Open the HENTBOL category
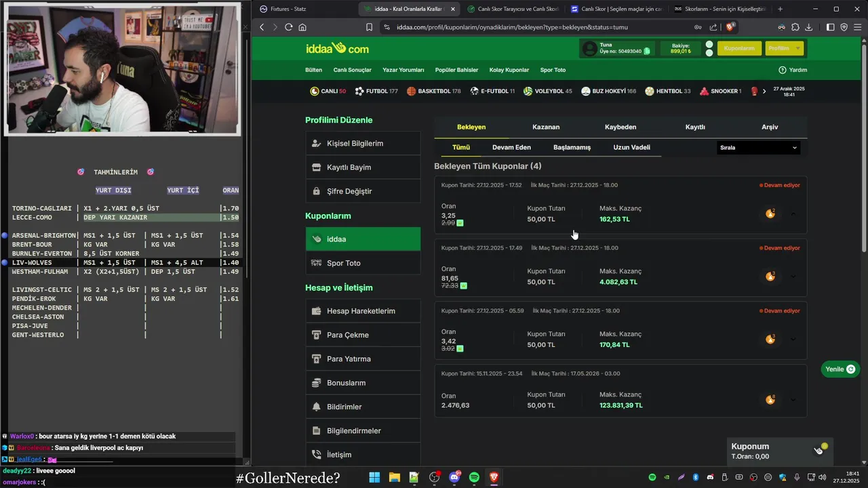This screenshot has height=488, width=868. pyautogui.click(x=668, y=91)
